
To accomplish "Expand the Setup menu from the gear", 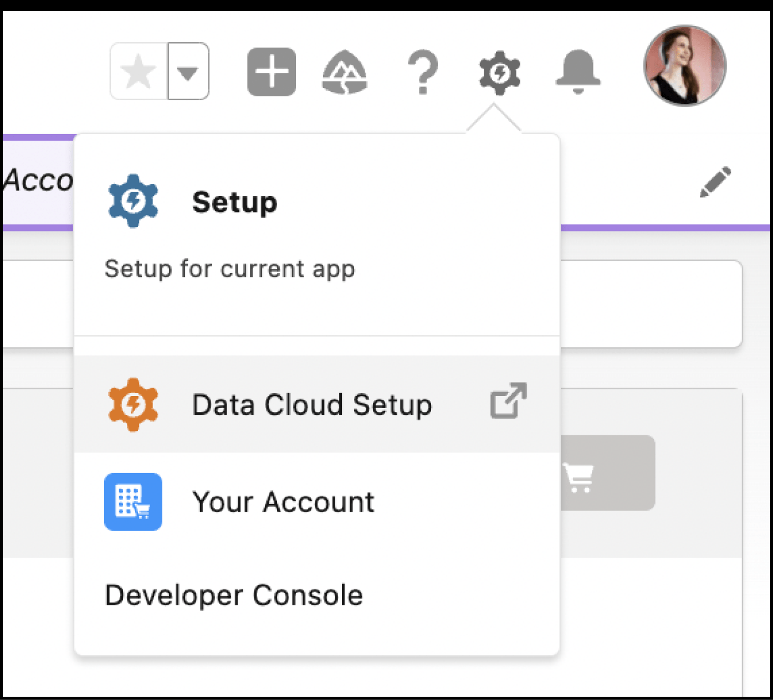I will [x=499, y=72].
